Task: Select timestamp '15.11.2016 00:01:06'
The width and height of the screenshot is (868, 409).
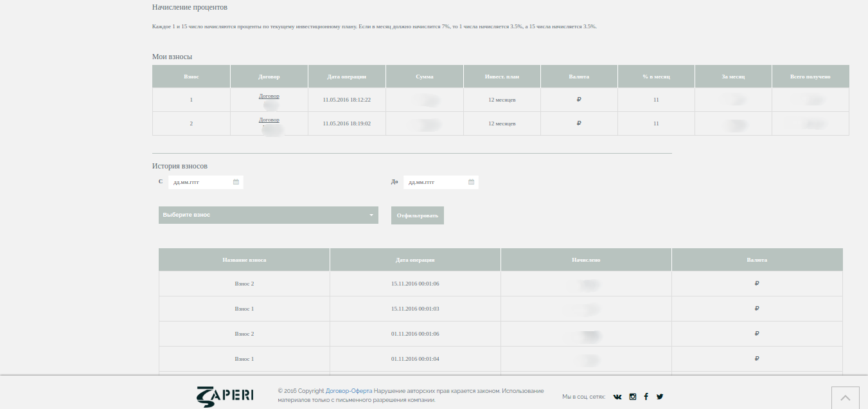Action: pos(415,284)
